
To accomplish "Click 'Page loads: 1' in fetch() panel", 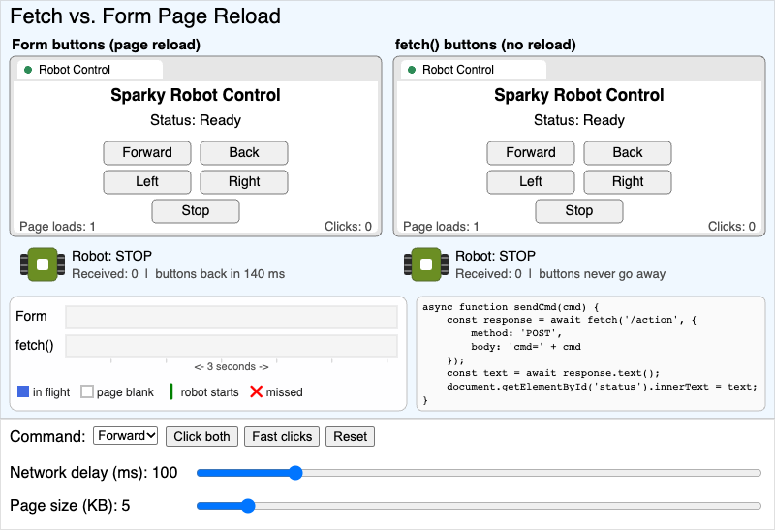I will click(441, 227).
